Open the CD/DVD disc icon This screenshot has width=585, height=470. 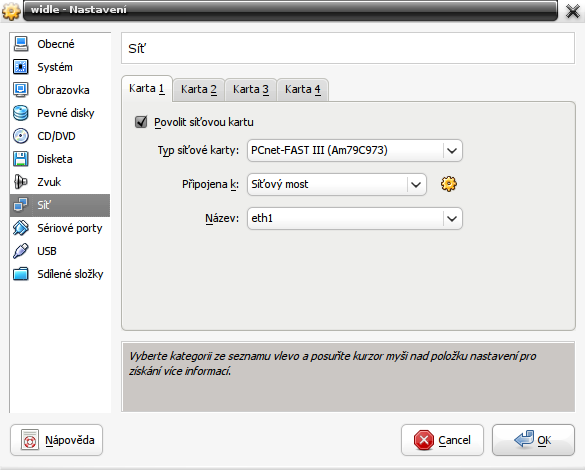[21, 136]
